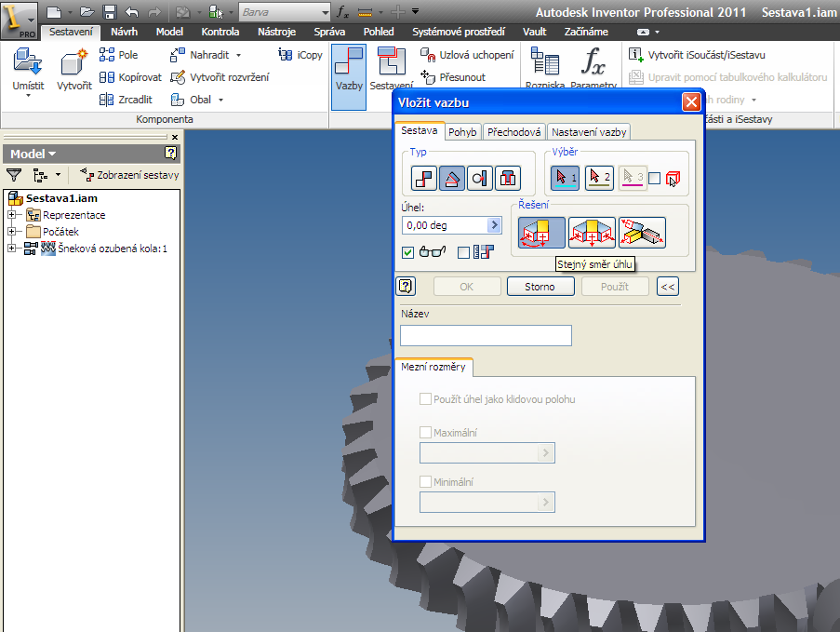Open the Pohled ribbon tab

point(379,32)
